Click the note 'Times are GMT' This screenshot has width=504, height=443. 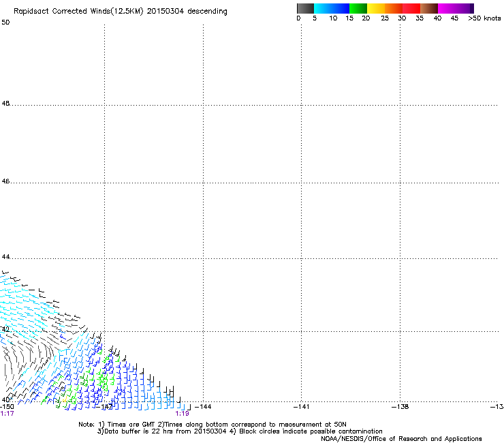(131, 425)
